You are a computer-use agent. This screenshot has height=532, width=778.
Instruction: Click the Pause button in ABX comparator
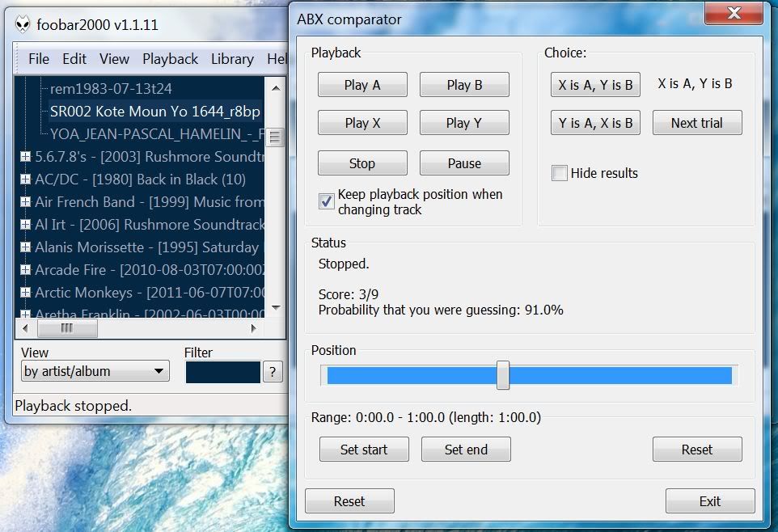click(464, 163)
